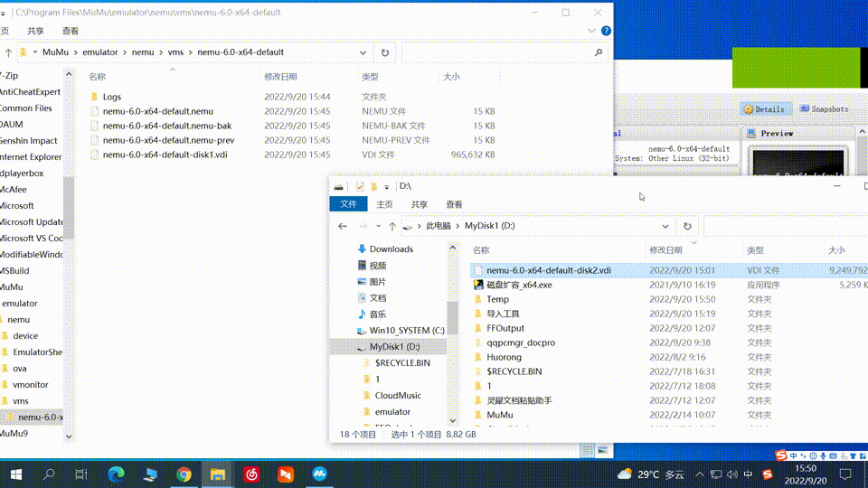Click the breadcrumb arrow after emulator
868x488 pixels.
pos(125,52)
